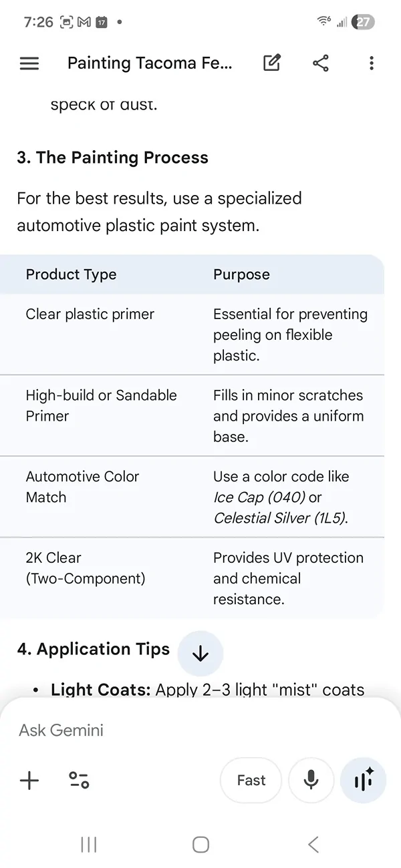This screenshot has width=401, height=868.
Task: Select the Clear plastic primer cell
Action: point(90,314)
